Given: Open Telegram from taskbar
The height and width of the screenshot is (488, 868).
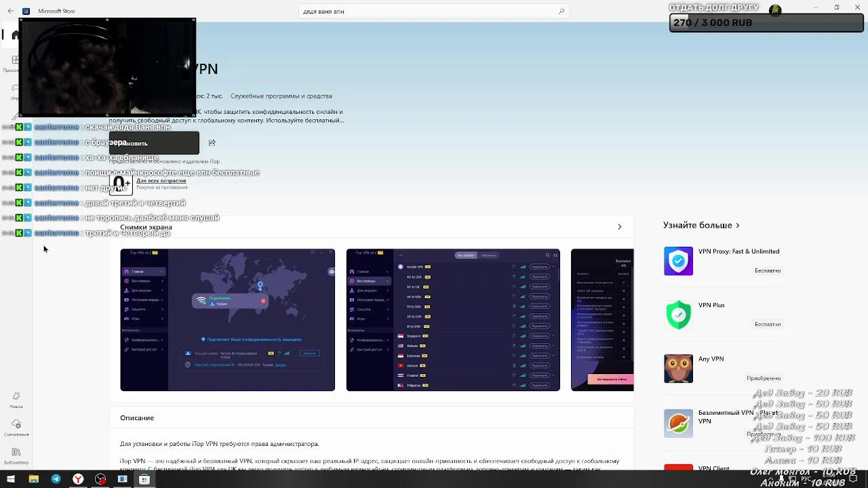Looking at the screenshot, I should [56, 479].
